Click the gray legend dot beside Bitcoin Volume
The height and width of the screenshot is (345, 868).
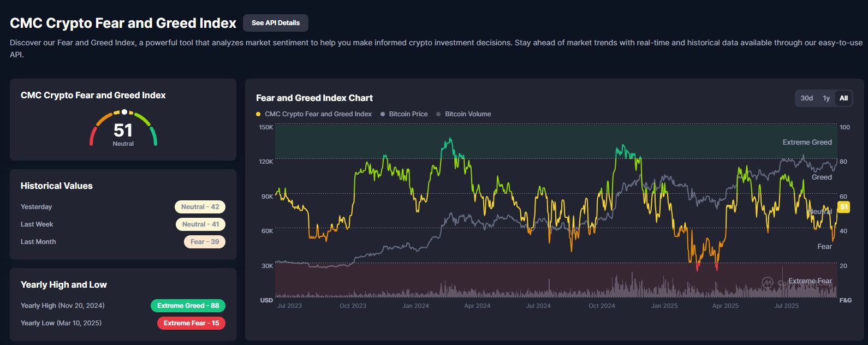pos(438,114)
